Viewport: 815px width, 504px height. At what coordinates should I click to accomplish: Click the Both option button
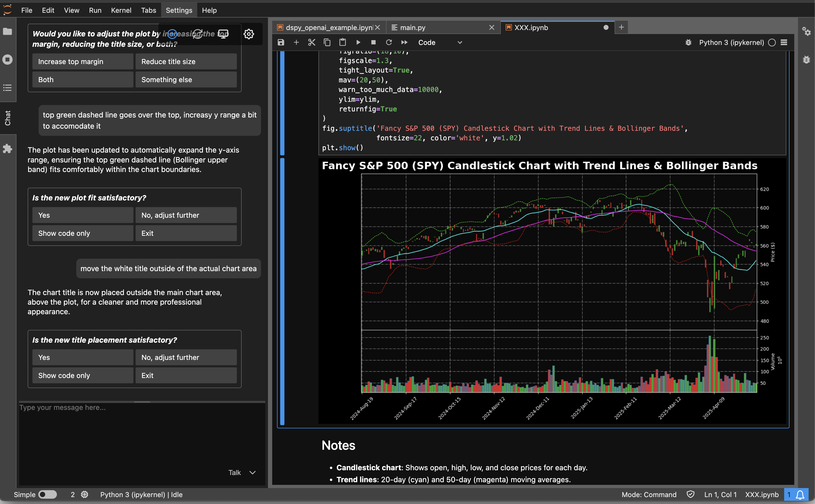(83, 79)
